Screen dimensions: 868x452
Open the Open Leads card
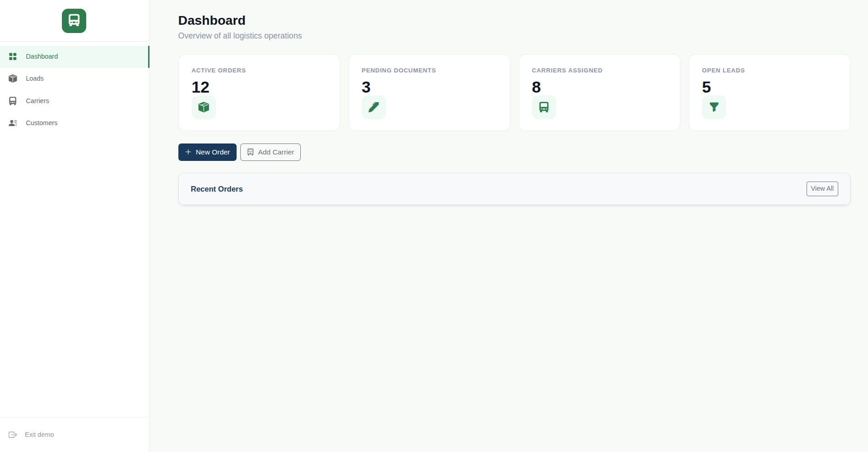pyautogui.click(x=769, y=93)
